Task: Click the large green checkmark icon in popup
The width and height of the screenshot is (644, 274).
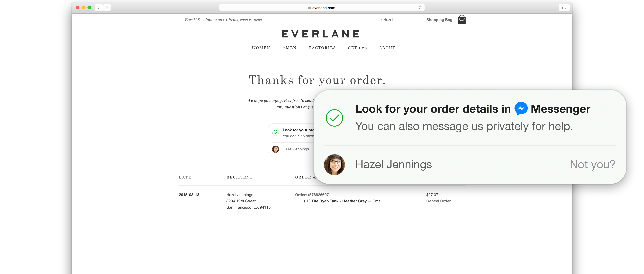Action: (x=334, y=118)
